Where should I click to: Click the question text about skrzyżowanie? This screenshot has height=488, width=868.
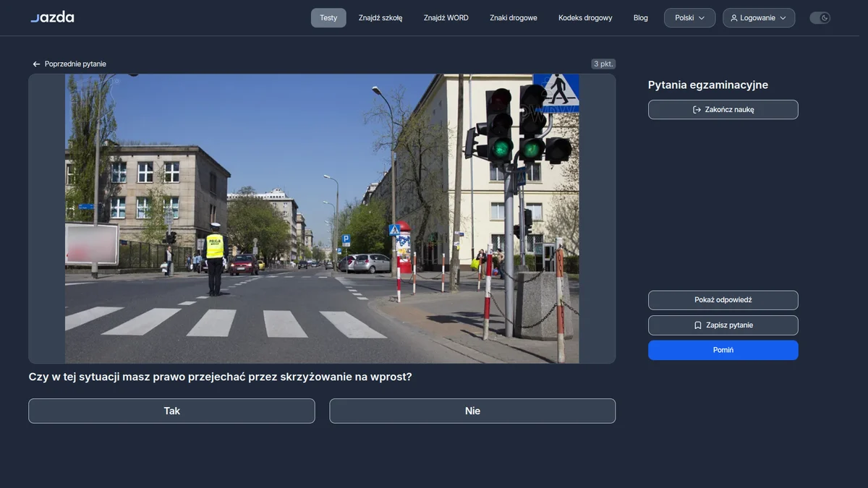220,377
